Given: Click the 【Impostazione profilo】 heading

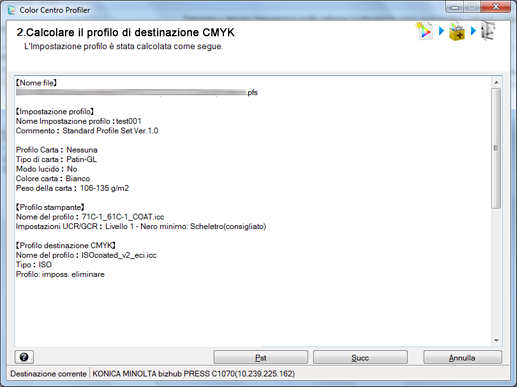Looking at the screenshot, I should [x=55, y=112].
